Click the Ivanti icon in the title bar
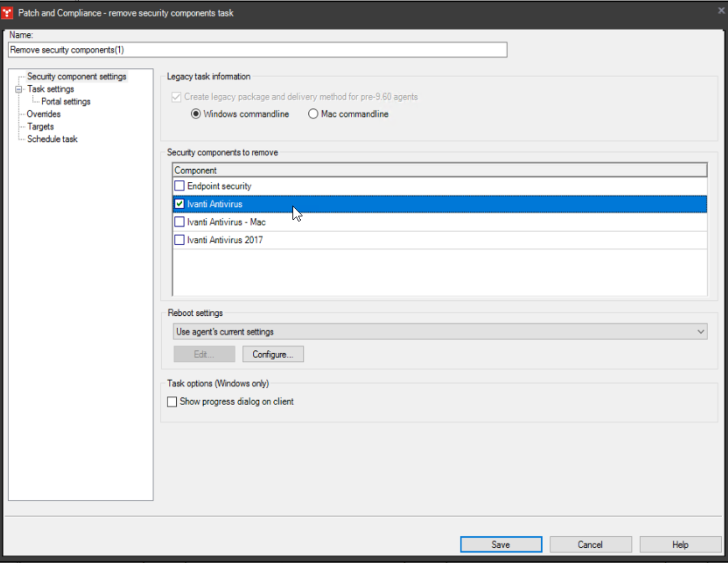The width and height of the screenshot is (728, 563). tap(7, 11)
